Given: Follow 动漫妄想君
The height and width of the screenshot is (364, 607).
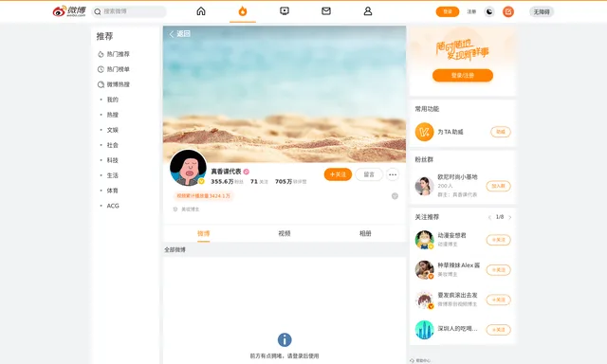Looking at the screenshot, I should [x=498, y=240].
